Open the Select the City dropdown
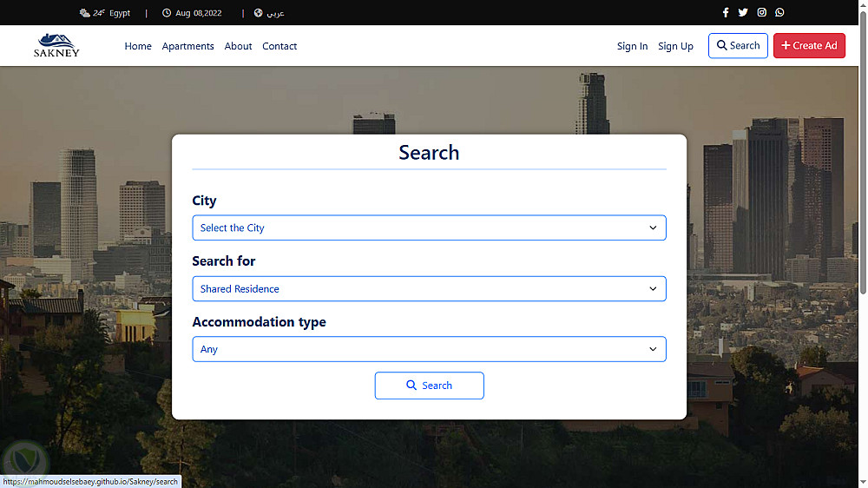 429,228
